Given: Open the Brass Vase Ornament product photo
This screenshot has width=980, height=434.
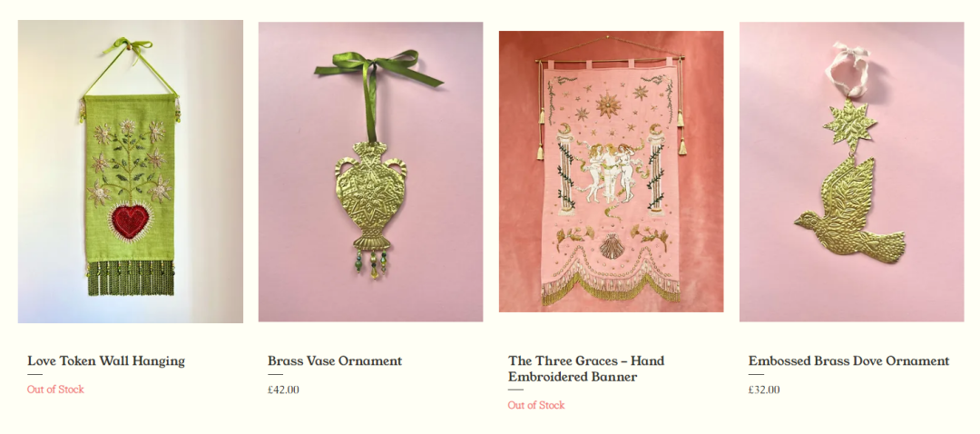Looking at the screenshot, I should point(370,172).
